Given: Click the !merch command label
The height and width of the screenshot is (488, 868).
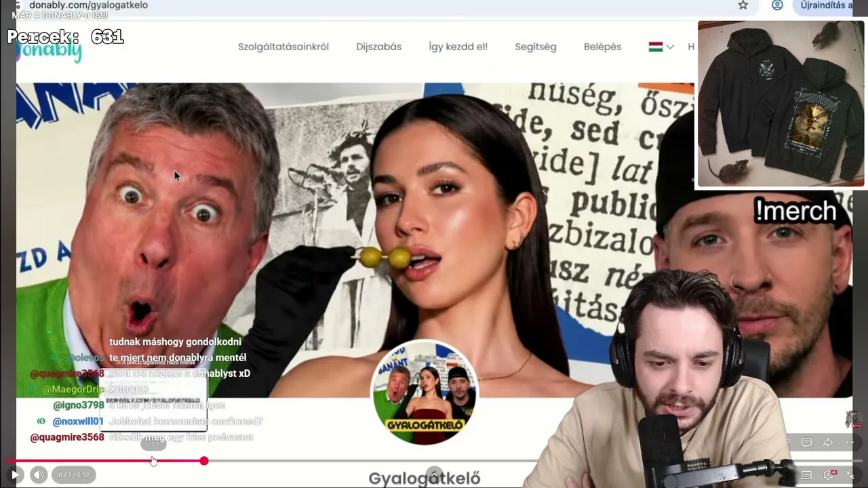Looking at the screenshot, I should 795,211.
